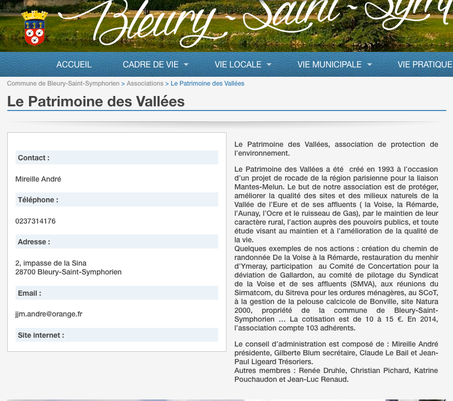
Task: Open the Cadre de Vie menu
Action: tap(151, 64)
